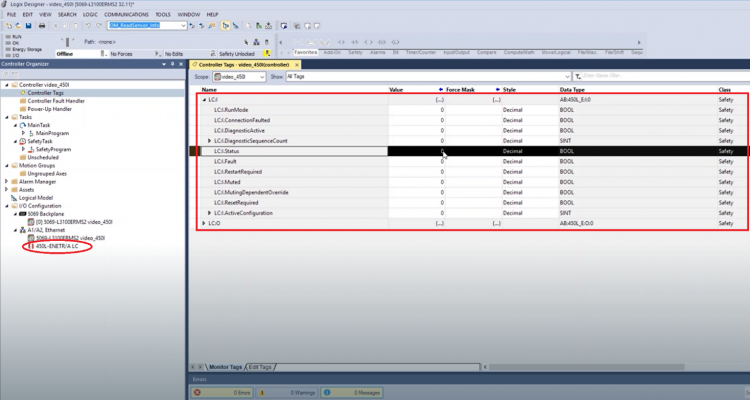This screenshot has width=750, height=400.
Task: Switch to the Edit Tags tab
Action: tap(260, 367)
